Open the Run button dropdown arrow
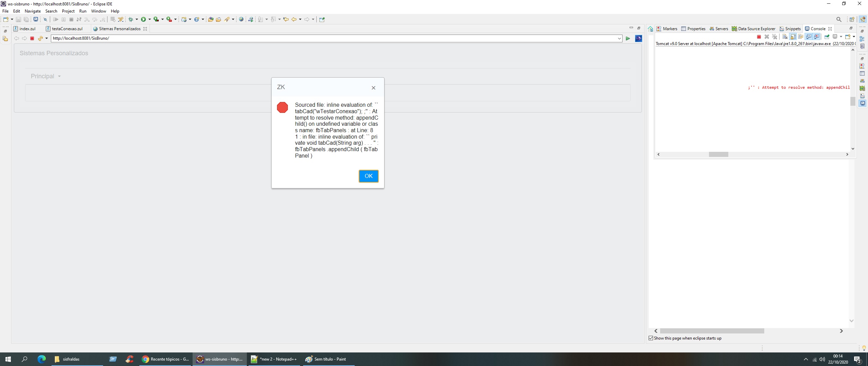The height and width of the screenshot is (366, 868). (149, 19)
